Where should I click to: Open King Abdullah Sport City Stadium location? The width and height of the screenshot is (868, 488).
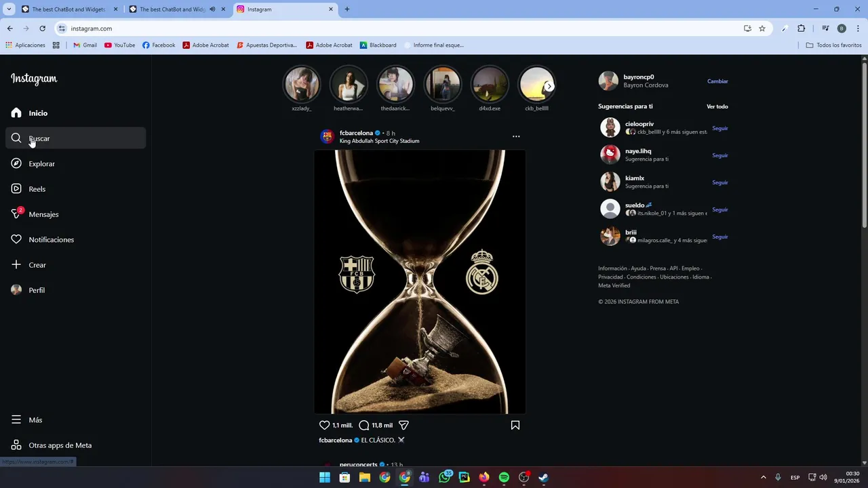click(x=379, y=141)
